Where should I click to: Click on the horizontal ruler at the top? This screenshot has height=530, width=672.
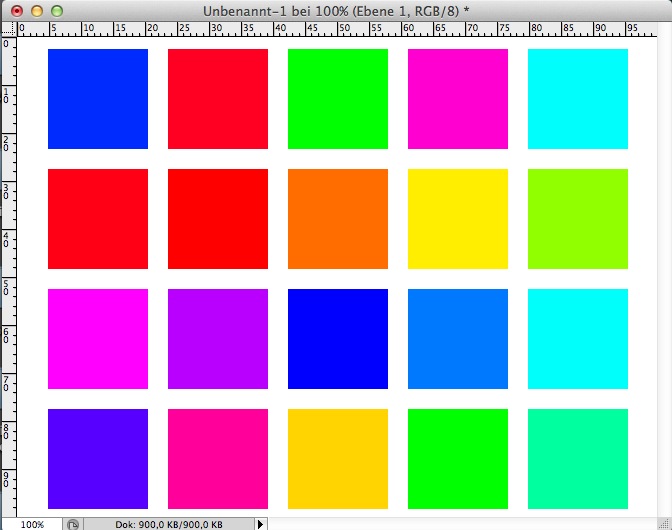pyautogui.click(x=340, y=28)
